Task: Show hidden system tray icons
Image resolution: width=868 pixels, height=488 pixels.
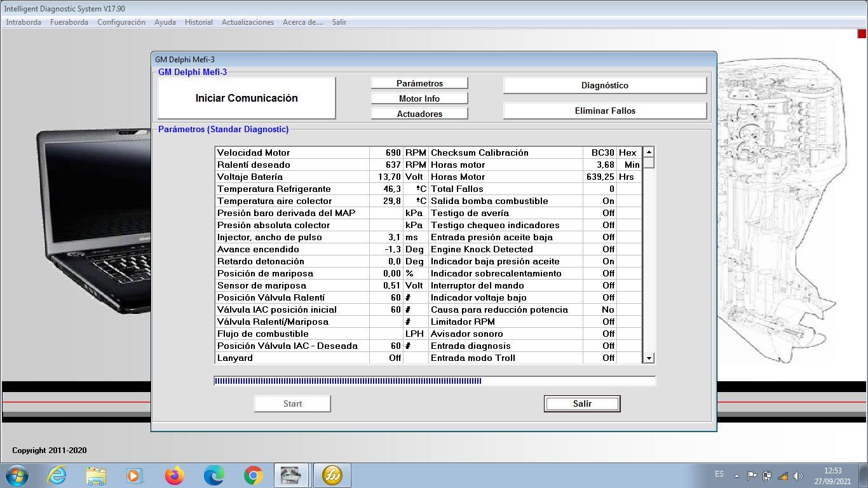Action: [x=736, y=475]
